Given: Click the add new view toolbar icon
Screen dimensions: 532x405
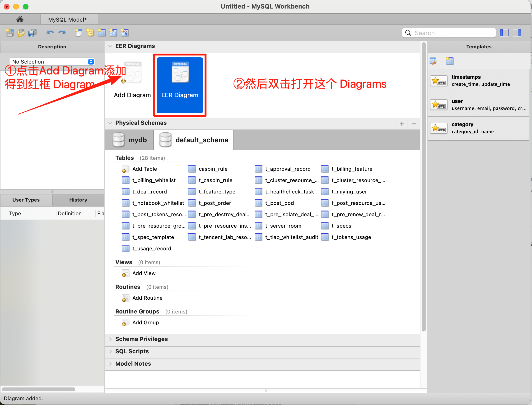Looking at the screenshot, I should [113, 32].
